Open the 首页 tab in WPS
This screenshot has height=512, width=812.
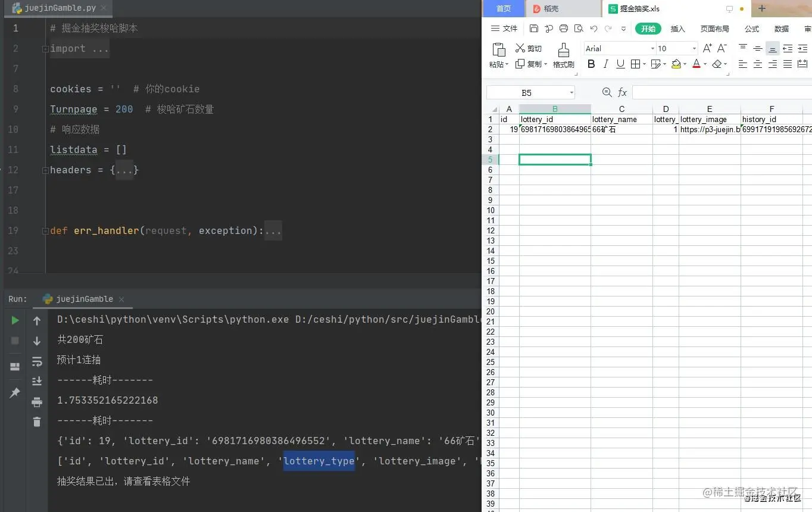tap(504, 9)
